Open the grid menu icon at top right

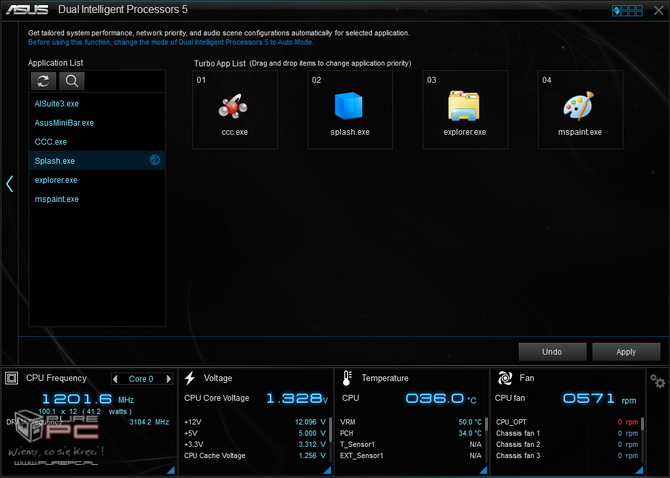coord(627,10)
